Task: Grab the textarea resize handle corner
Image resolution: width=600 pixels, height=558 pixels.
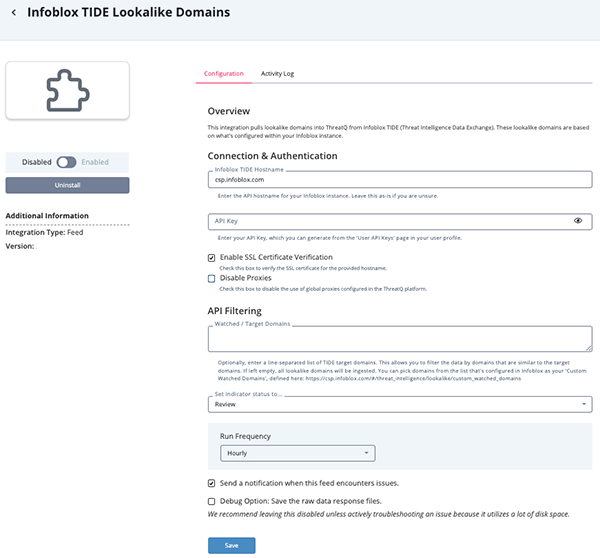Action: coord(589,348)
